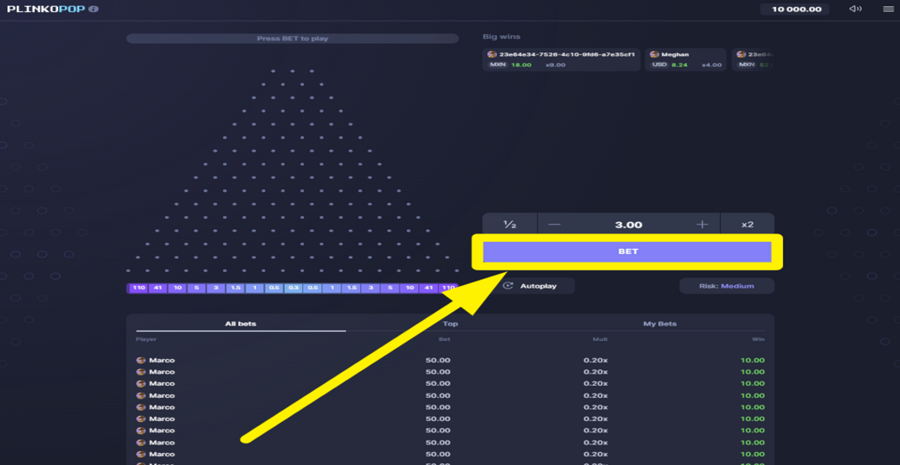Double the bet with x2 button

(747, 224)
